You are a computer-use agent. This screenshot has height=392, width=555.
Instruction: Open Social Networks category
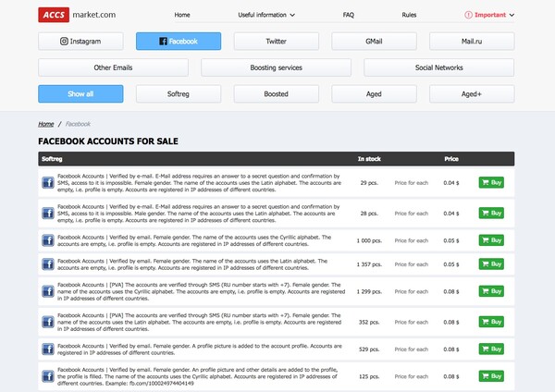(x=438, y=67)
